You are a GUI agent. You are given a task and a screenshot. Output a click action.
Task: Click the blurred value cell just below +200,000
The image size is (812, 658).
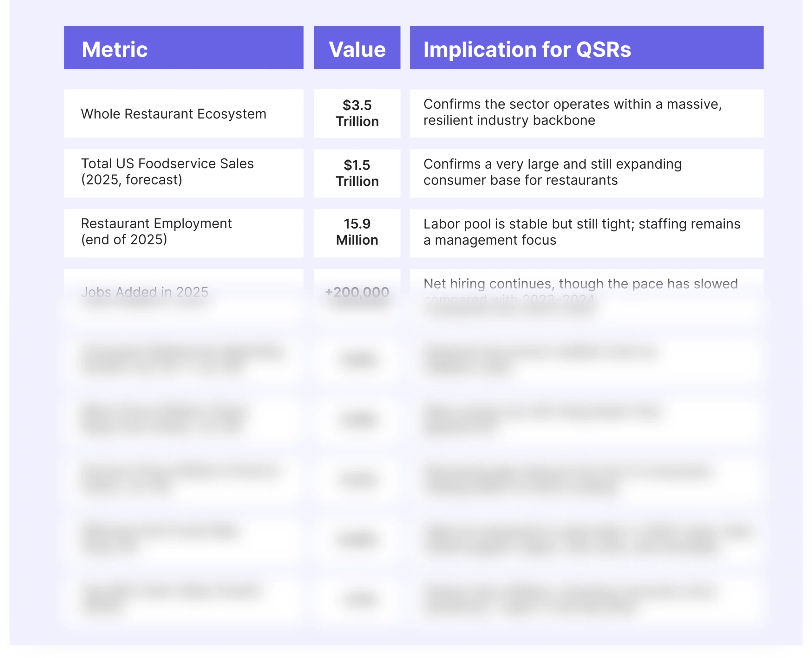[357, 359]
